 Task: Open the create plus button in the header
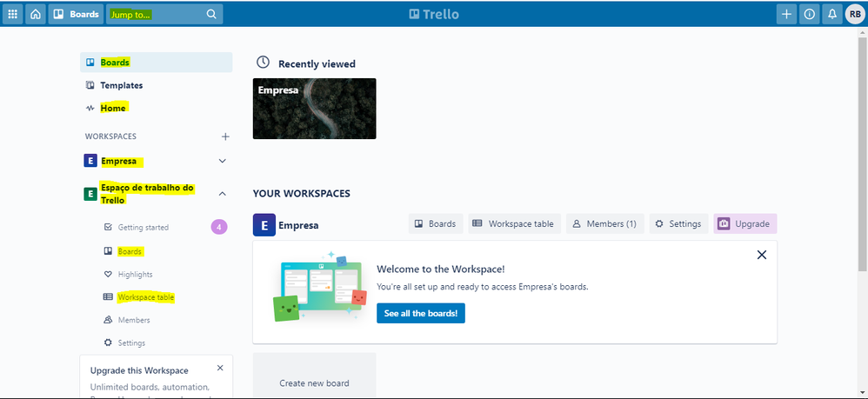coord(786,15)
